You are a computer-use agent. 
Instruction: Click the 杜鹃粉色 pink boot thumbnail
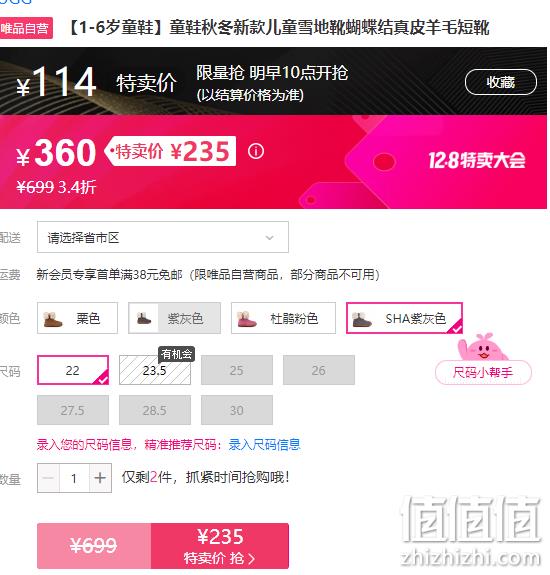pos(247,319)
